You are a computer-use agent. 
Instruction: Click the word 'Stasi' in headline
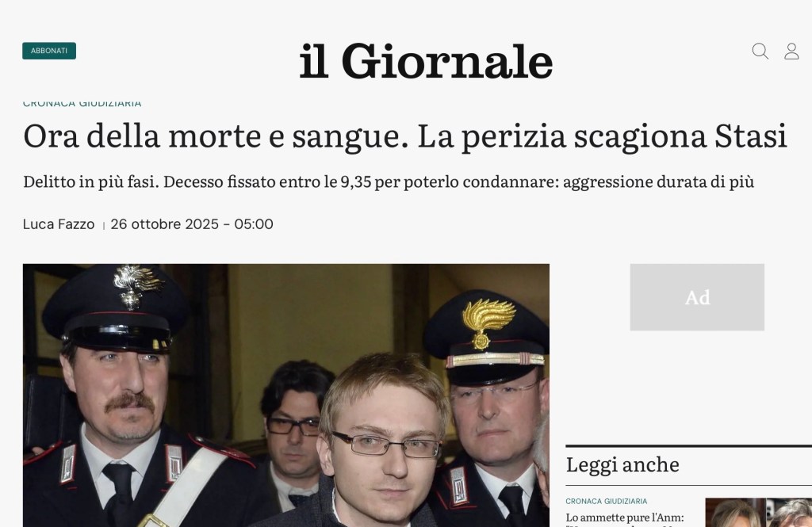click(751, 136)
